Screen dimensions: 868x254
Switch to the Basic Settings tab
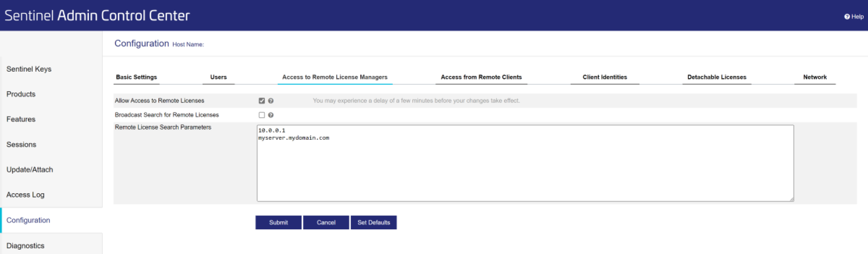(x=136, y=77)
